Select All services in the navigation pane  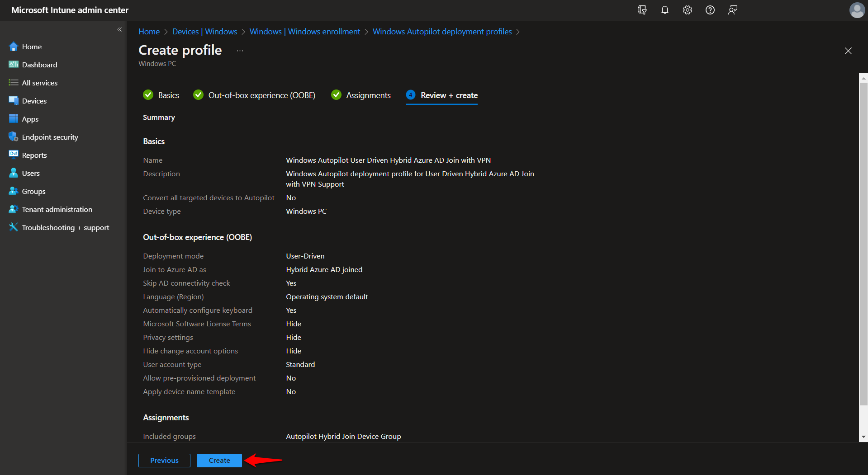pos(40,83)
